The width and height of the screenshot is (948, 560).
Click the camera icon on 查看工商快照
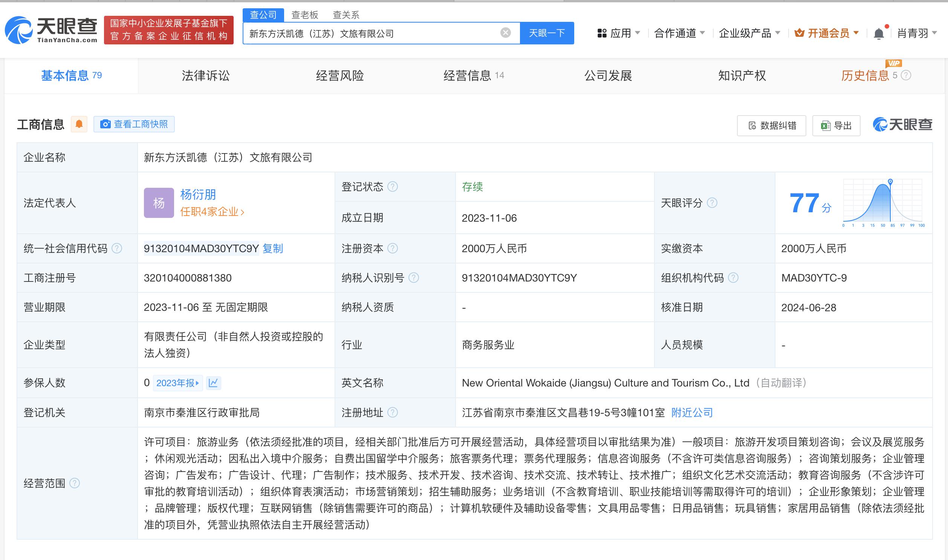[106, 124]
